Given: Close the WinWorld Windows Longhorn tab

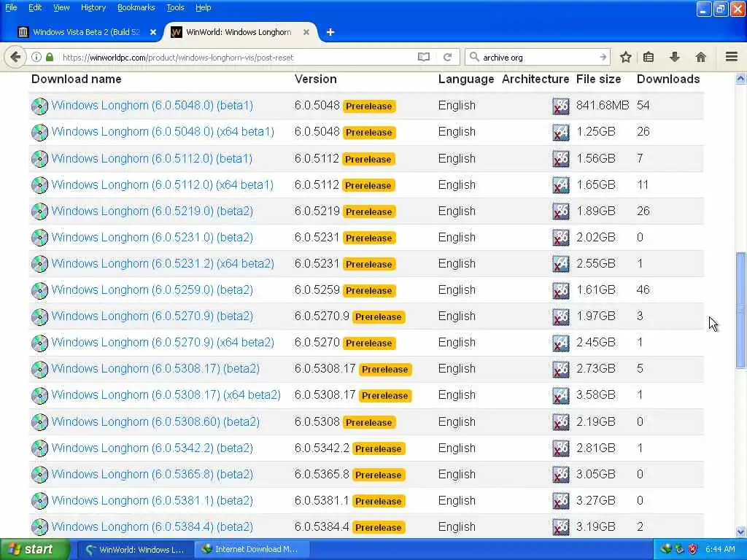Looking at the screenshot, I should [x=306, y=32].
